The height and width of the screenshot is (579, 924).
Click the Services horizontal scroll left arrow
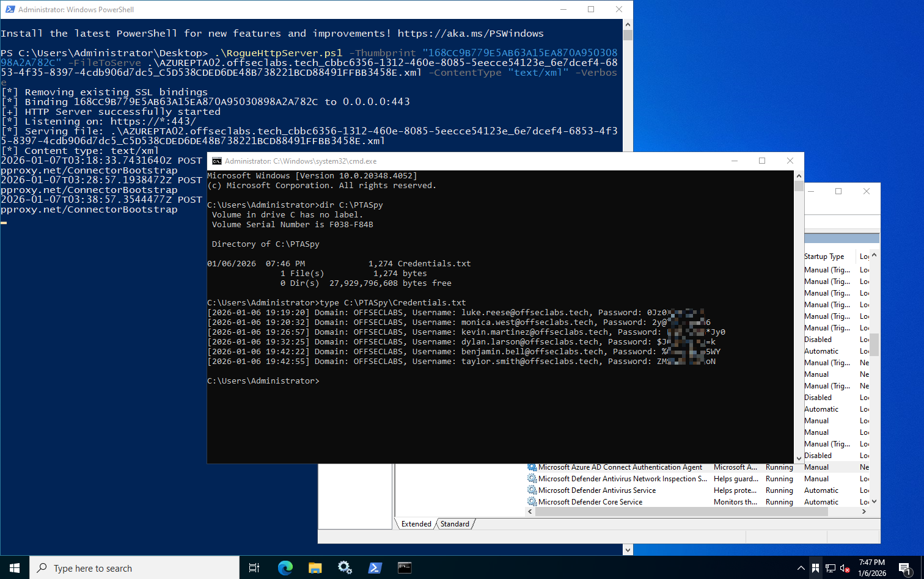(x=530, y=512)
